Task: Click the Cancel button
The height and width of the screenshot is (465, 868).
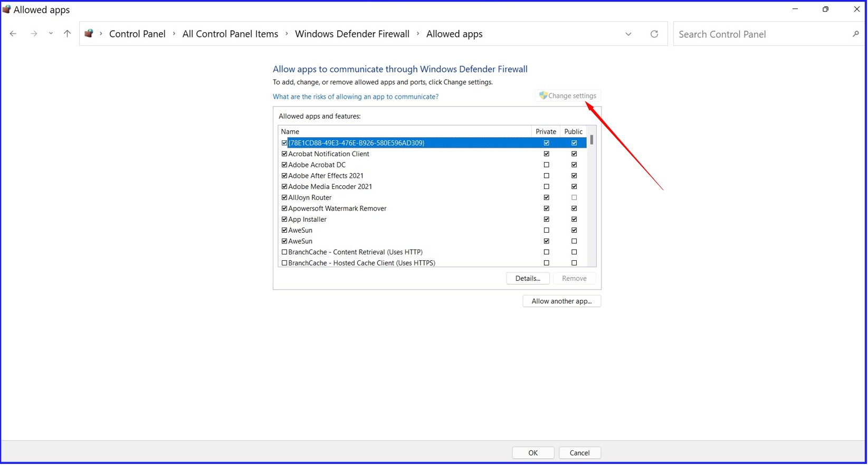Action: [x=579, y=453]
